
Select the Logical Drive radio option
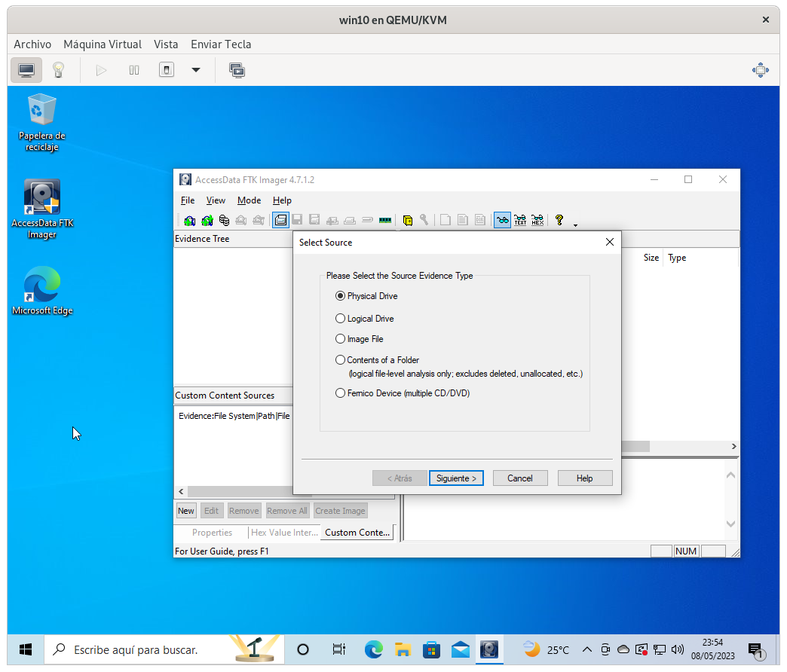point(341,319)
